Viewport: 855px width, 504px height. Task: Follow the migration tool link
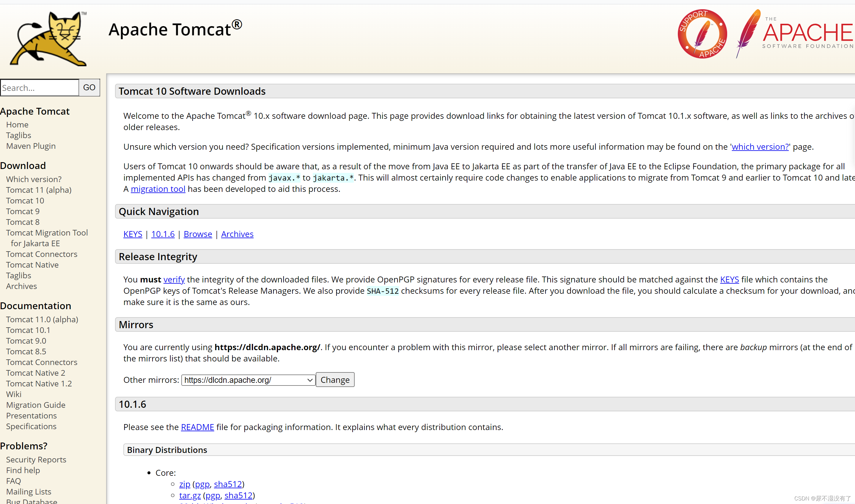[x=158, y=189]
